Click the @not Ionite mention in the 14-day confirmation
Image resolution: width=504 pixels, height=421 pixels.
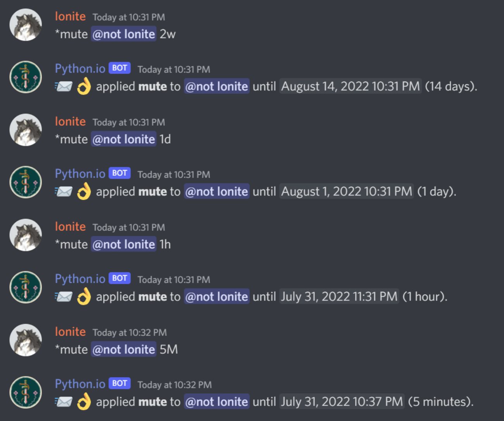pyautogui.click(x=216, y=86)
